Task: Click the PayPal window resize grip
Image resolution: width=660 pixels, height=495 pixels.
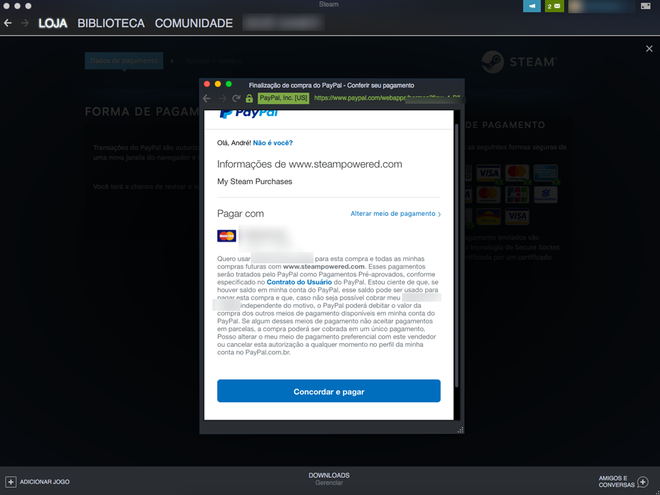Action: pyautogui.click(x=460, y=429)
